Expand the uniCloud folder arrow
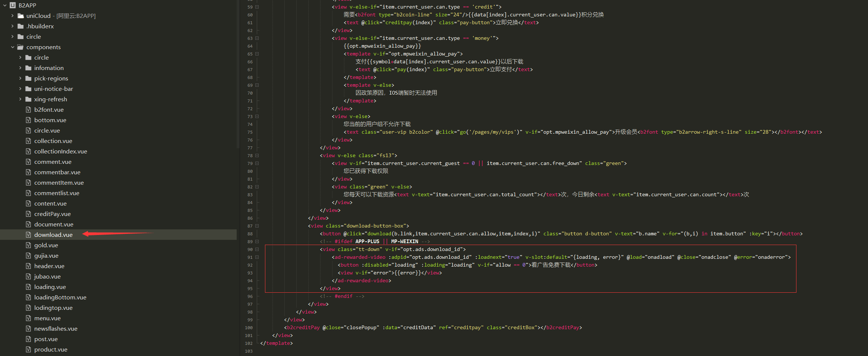 13,16
